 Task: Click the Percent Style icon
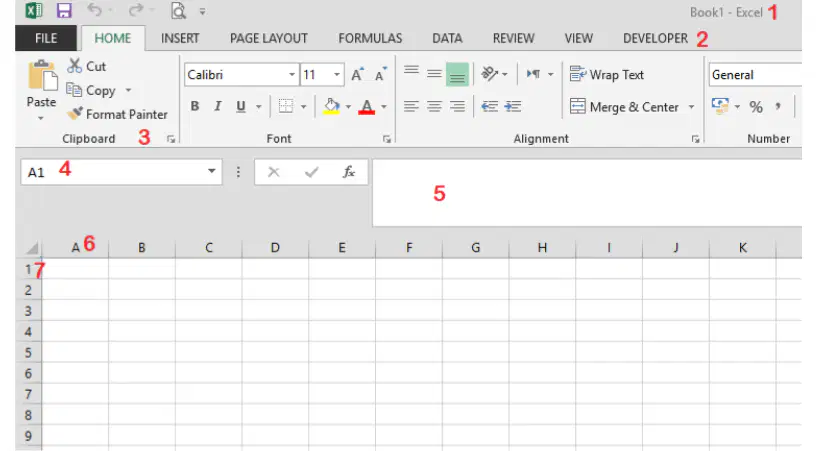756,107
